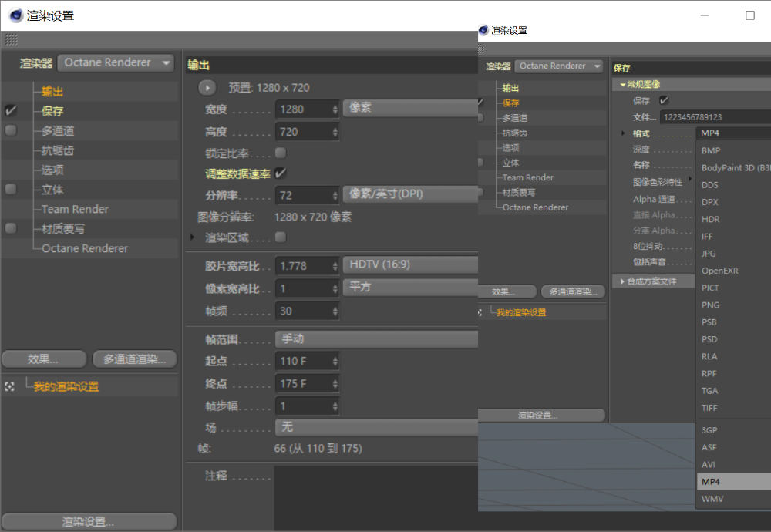
Task: Select highlighted MP4 entry in format list
Action: point(734,482)
